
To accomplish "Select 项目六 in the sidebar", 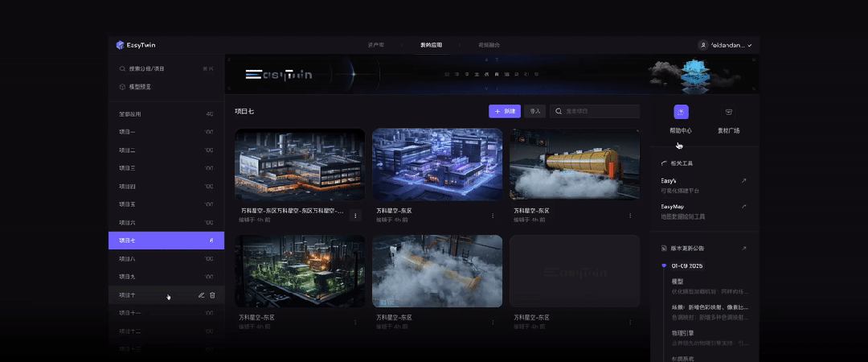I will [166, 222].
